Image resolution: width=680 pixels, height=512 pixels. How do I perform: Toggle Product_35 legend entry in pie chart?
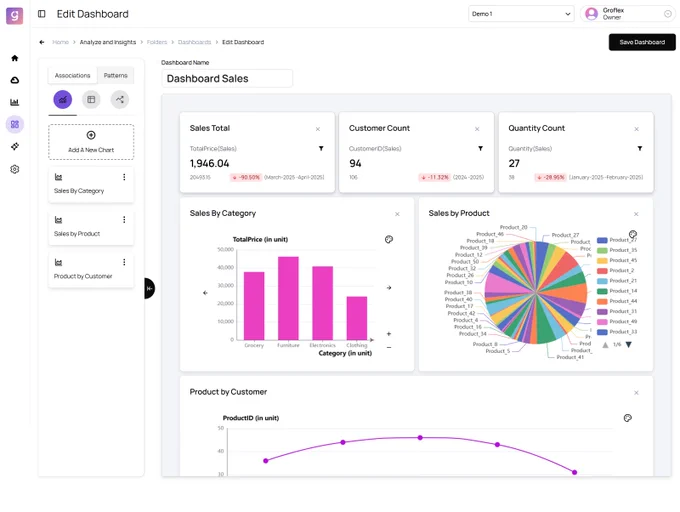(617, 250)
